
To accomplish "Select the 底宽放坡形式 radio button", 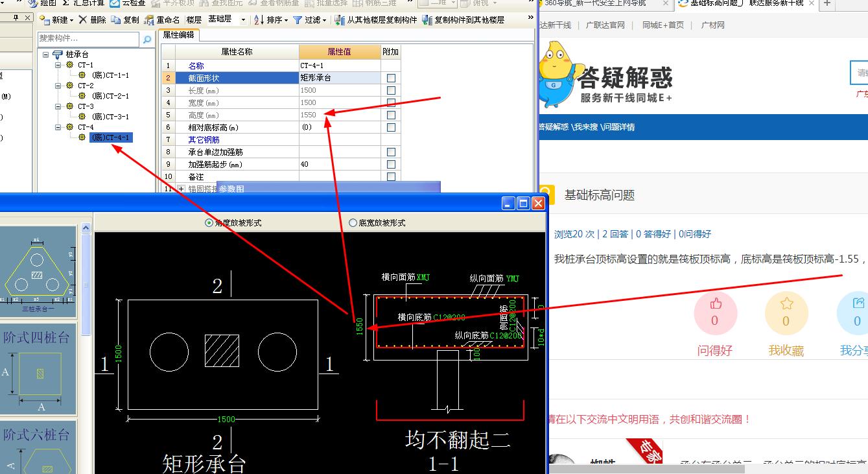I will (353, 223).
